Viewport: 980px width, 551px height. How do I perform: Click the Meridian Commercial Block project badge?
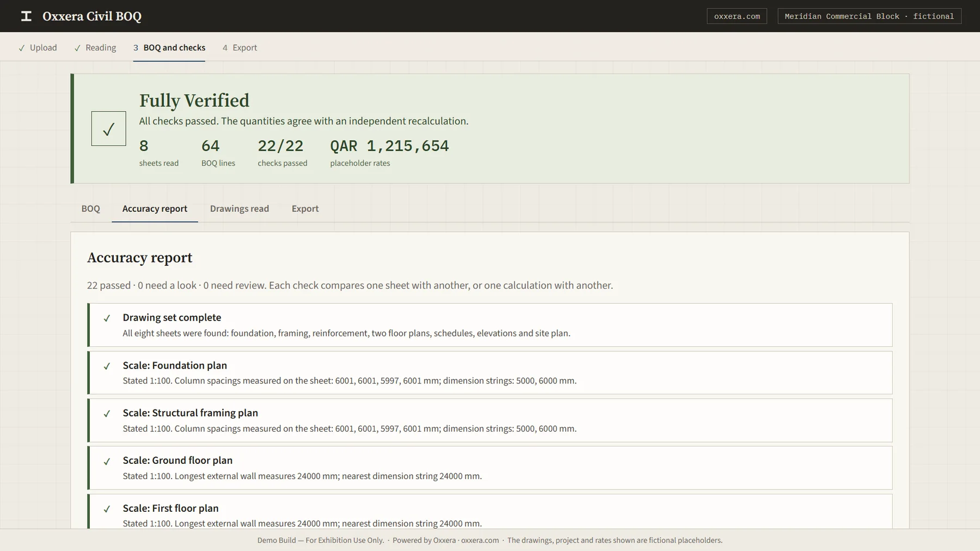[x=869, y=16]
